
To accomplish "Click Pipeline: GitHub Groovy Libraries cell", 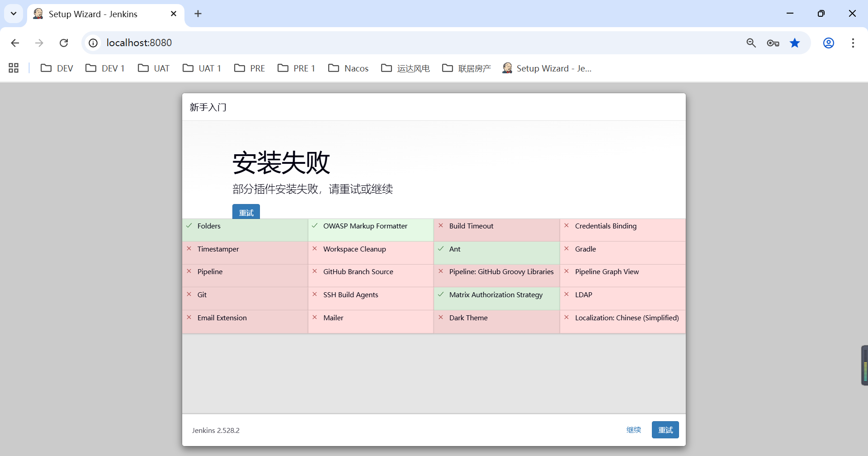I will click(x=497, y=275).
